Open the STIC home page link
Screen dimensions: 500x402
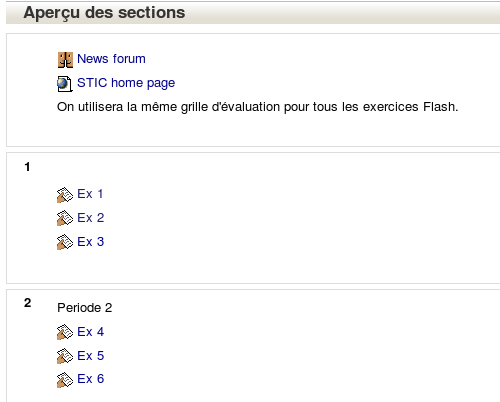point(126,83)
